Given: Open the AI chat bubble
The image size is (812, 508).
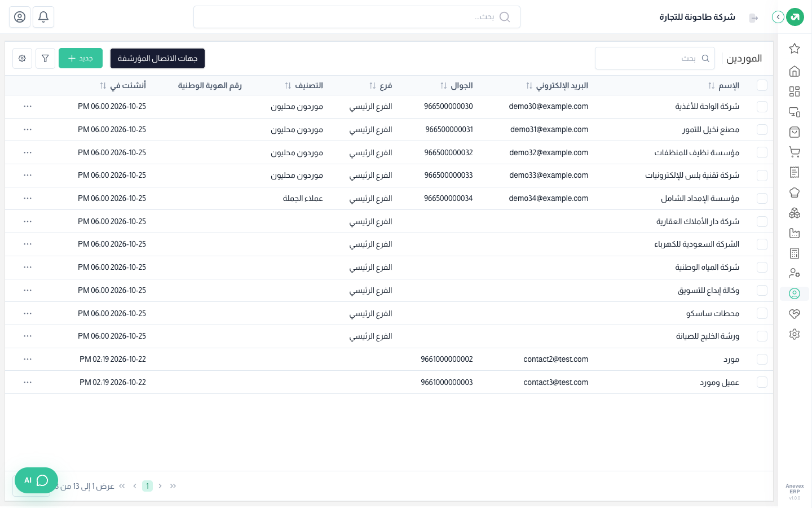Looking at the screenshot, I should coord(37,480).
